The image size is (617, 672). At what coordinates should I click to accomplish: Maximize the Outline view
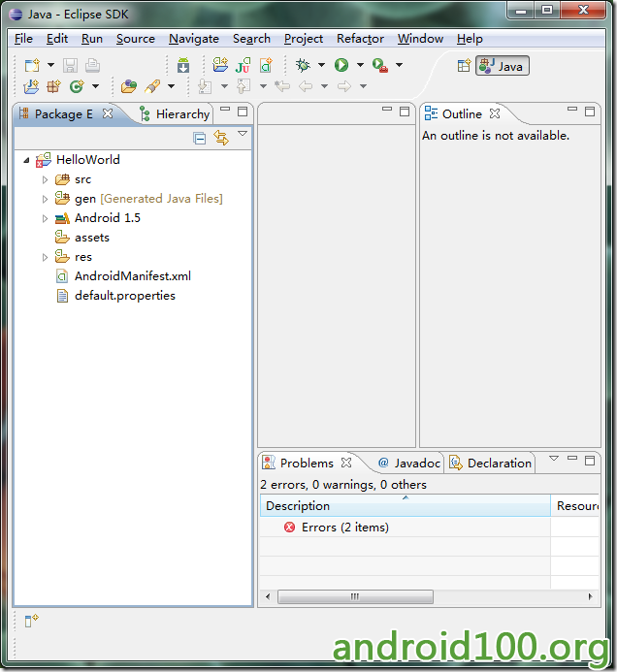590,112
